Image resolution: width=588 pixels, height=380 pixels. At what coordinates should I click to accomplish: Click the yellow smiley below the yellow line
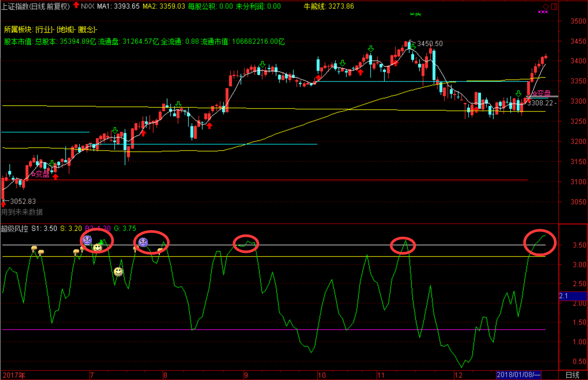pyautogui.click(x=118, y=272)
